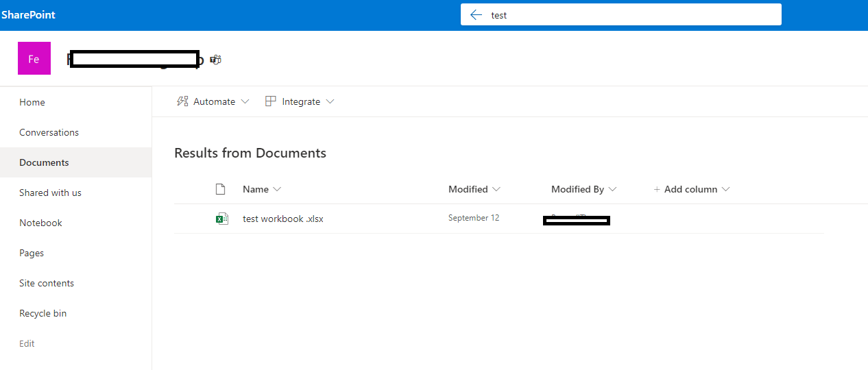Click the magenta 'Fe' site logo

pyautogui.click(x=34, y=59)
